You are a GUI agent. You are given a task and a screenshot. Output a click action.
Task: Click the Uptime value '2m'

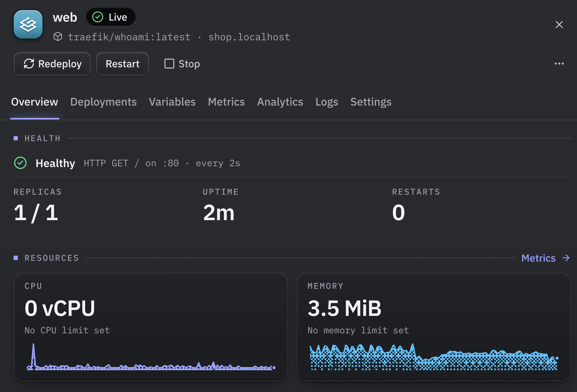219,213
